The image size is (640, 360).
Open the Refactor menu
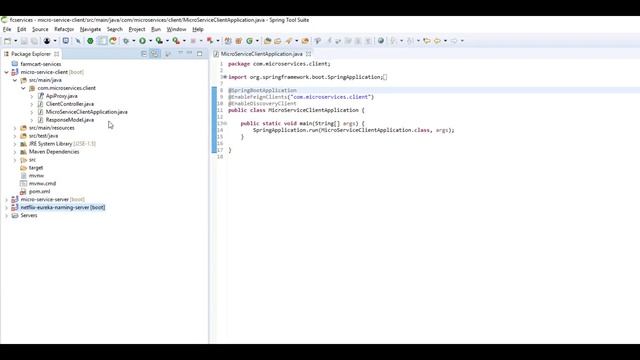point(64,29)
